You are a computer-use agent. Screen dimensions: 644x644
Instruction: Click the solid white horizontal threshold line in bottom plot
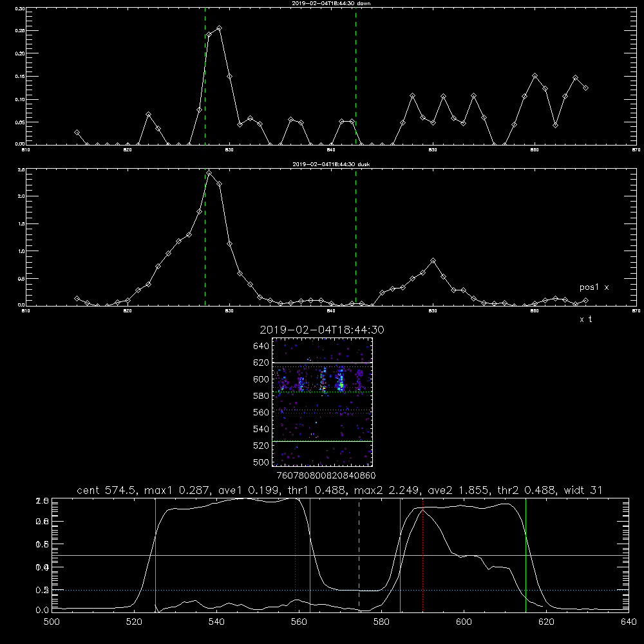click(x=340, y=555)
